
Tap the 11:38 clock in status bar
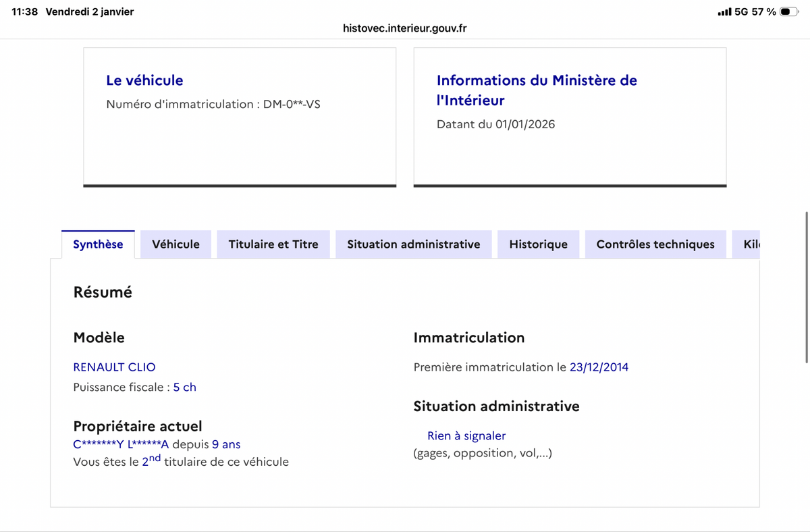coord(25,12)
